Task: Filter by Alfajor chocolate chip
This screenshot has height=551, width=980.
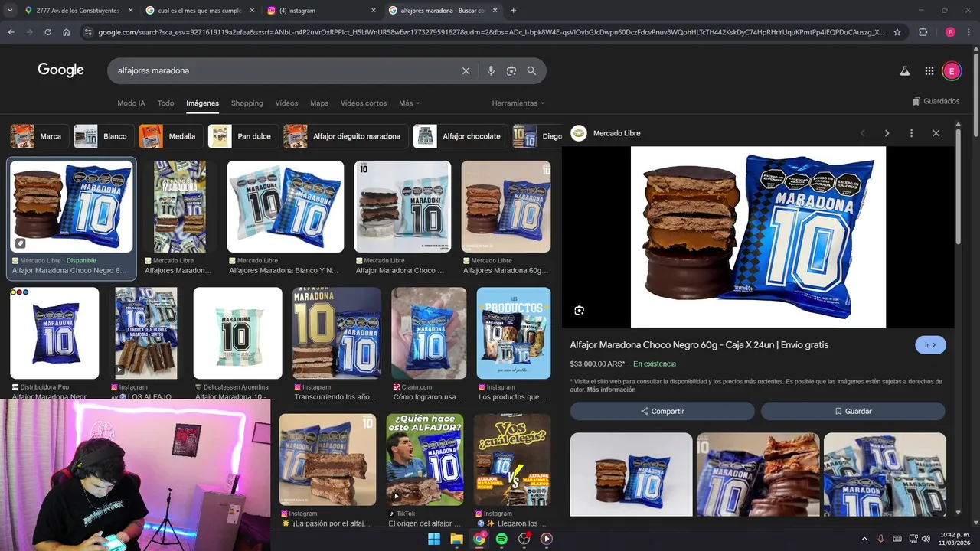Action: 459,136
